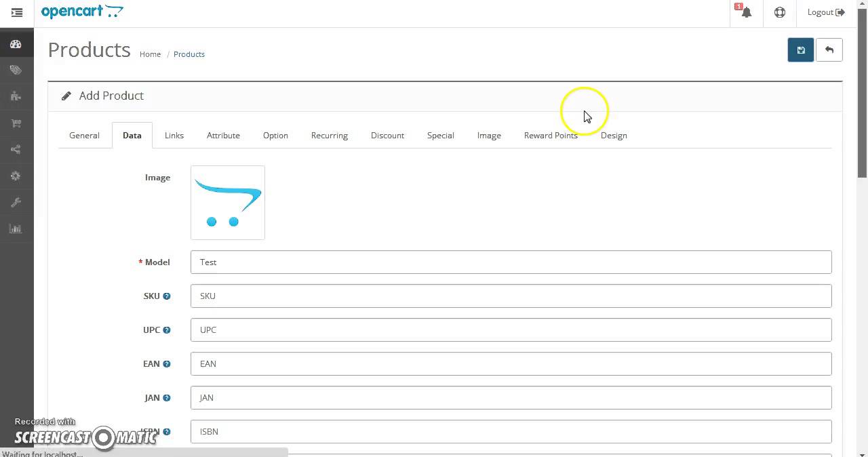Open the Reports chart icon in sidebar
This screenshot has height=457, width=868.
pos(16,228)
